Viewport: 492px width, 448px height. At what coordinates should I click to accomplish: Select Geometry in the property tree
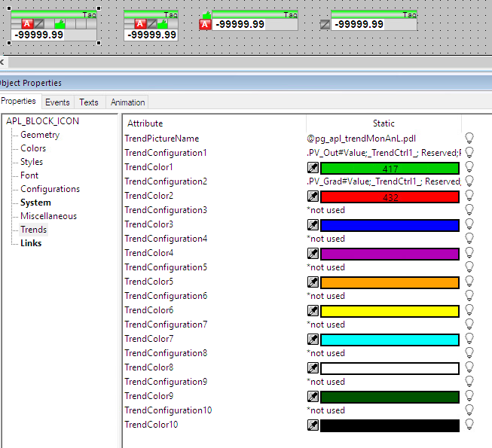pyautogui.click(x=40, y=135)
